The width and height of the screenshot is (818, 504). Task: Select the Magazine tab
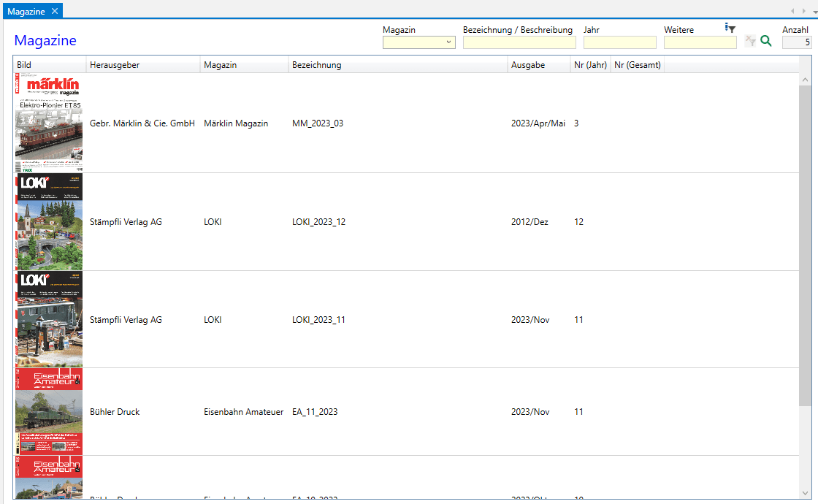[26, 11]
